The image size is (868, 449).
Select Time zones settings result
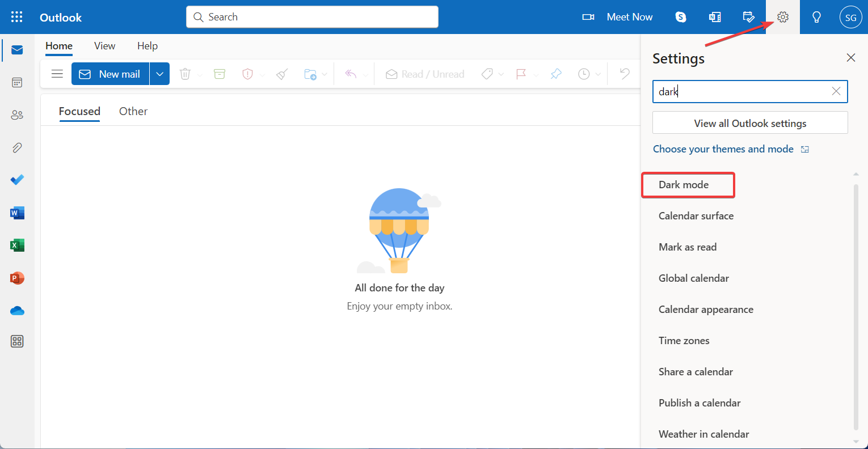tap(684, 341)
